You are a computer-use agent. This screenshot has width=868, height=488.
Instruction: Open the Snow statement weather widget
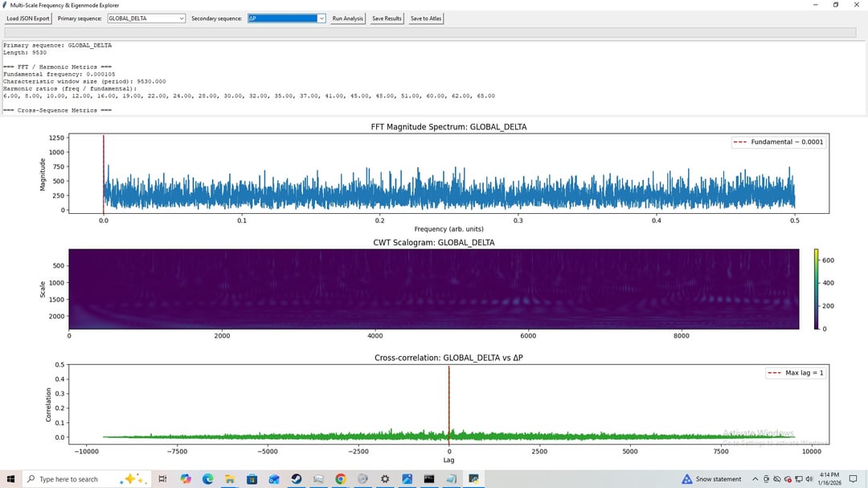tap(711, 479)
